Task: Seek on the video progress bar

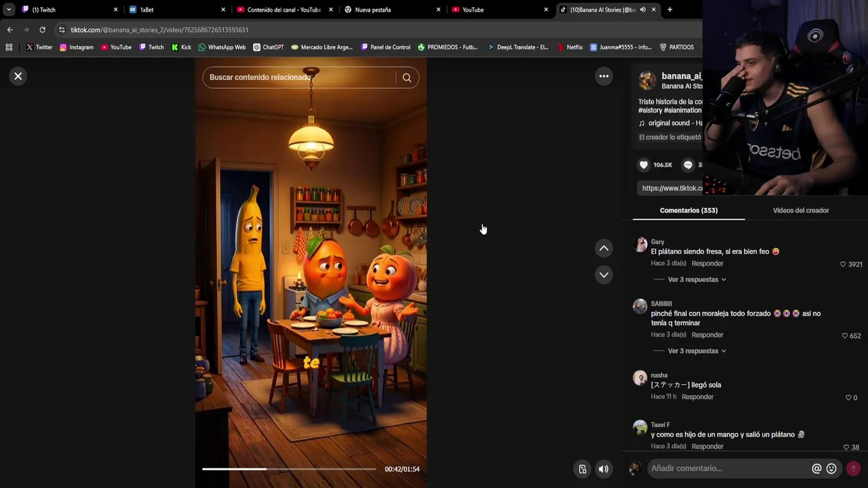Action: 289,469
